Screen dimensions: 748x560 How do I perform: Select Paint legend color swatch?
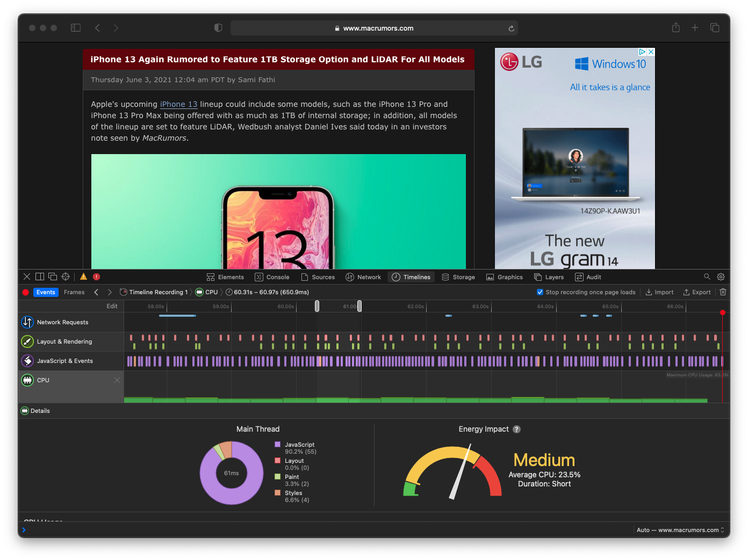click(x=277, y=477)
